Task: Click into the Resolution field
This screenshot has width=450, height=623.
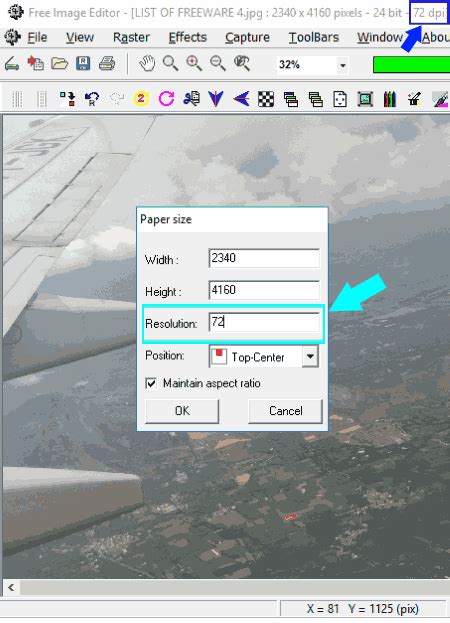Action: point(264,322)
